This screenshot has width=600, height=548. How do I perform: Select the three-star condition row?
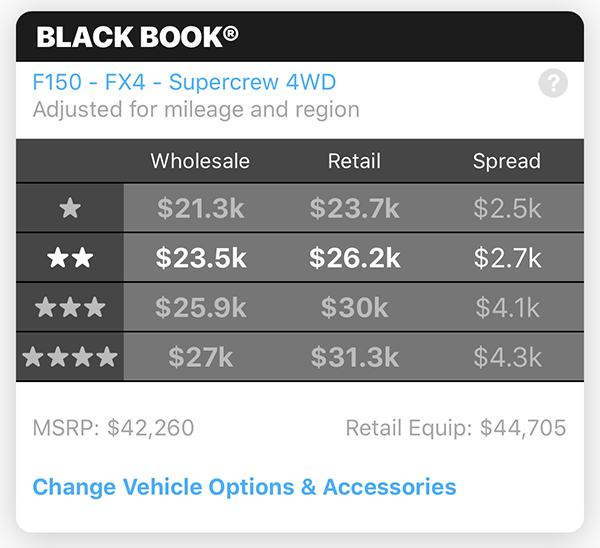[70, 307]
